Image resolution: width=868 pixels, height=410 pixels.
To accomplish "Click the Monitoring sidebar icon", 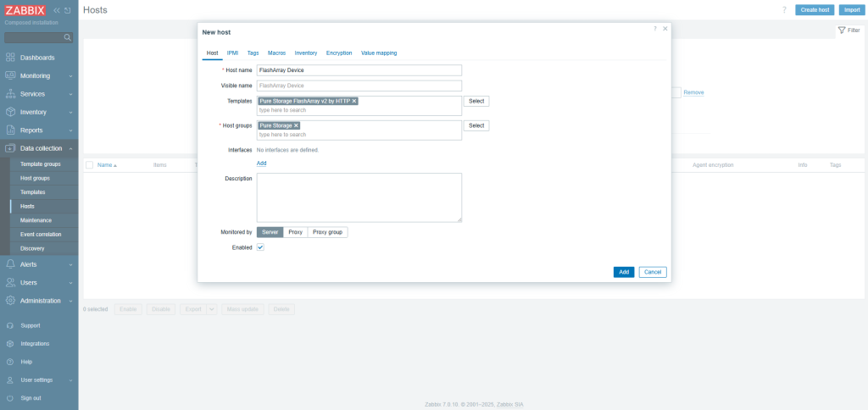I will [x=10, y=75].
